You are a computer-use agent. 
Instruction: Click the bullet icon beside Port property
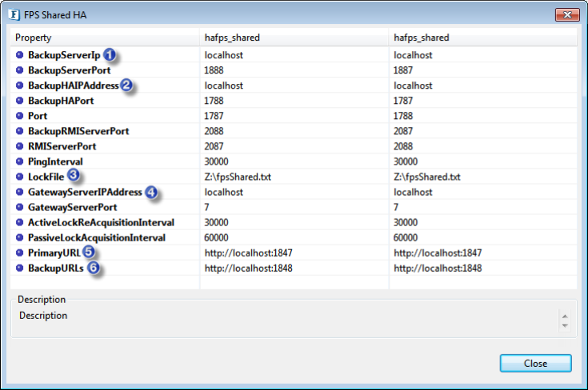[x=19, y=116]
